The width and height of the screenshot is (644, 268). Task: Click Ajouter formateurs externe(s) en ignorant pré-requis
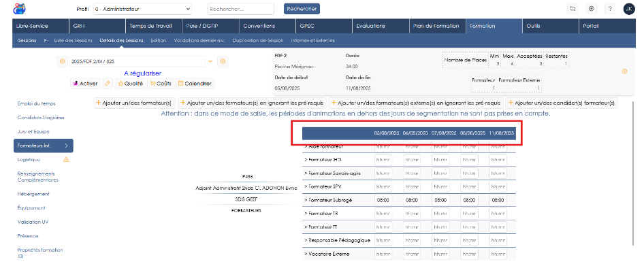[x=417, y=103]
